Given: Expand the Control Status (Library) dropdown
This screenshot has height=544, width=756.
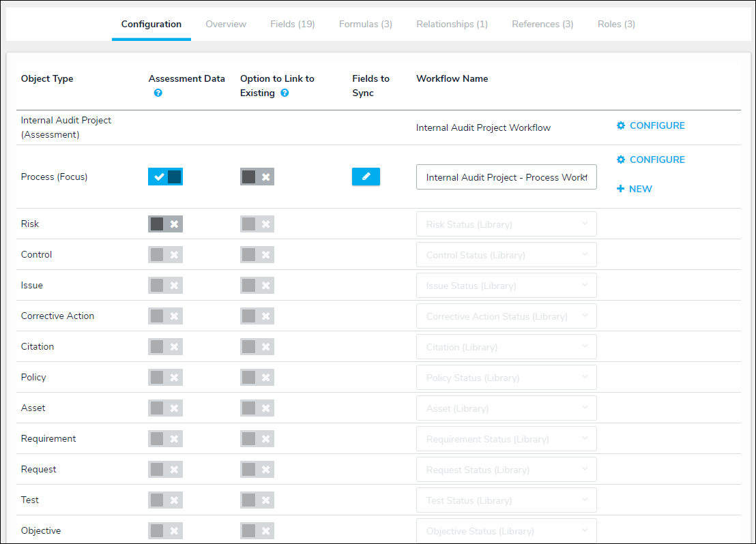Looking at the screenshot, I should coord(506,255).
